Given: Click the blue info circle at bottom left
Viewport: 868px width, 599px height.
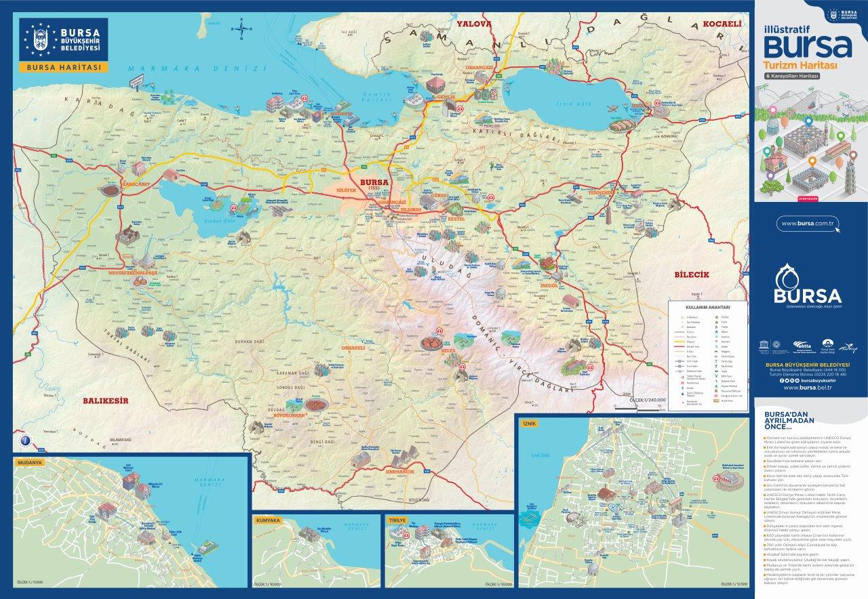Looking at the screenshot, I should 25,441.
